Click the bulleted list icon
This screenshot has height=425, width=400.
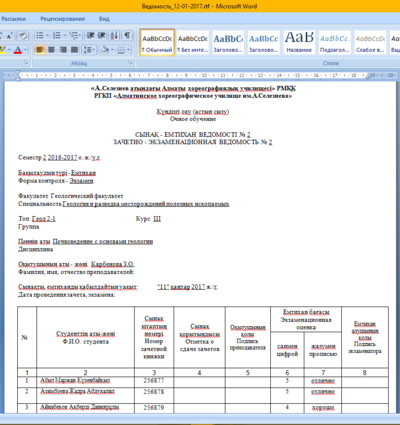40,35
